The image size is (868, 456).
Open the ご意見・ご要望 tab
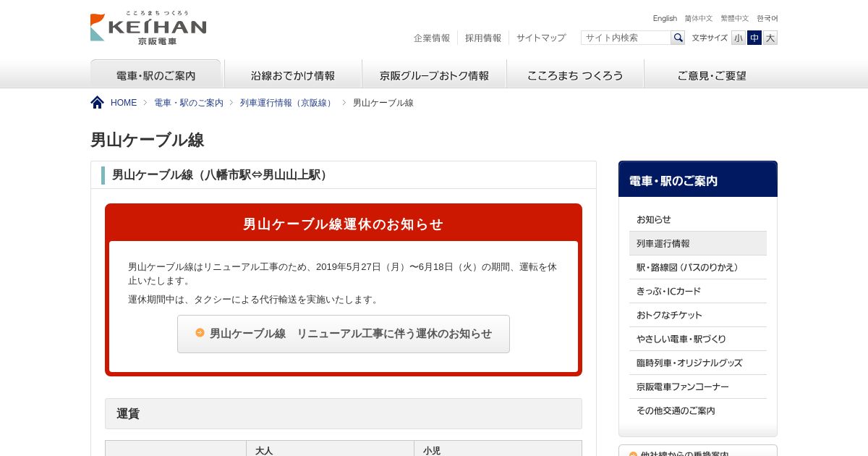coord(711,75)
